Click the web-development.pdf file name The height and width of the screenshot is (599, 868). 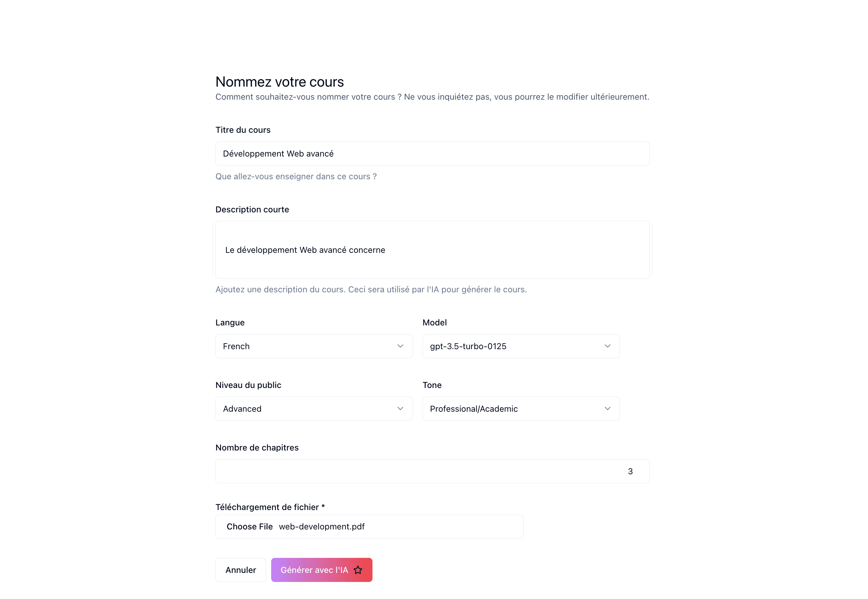321,526
